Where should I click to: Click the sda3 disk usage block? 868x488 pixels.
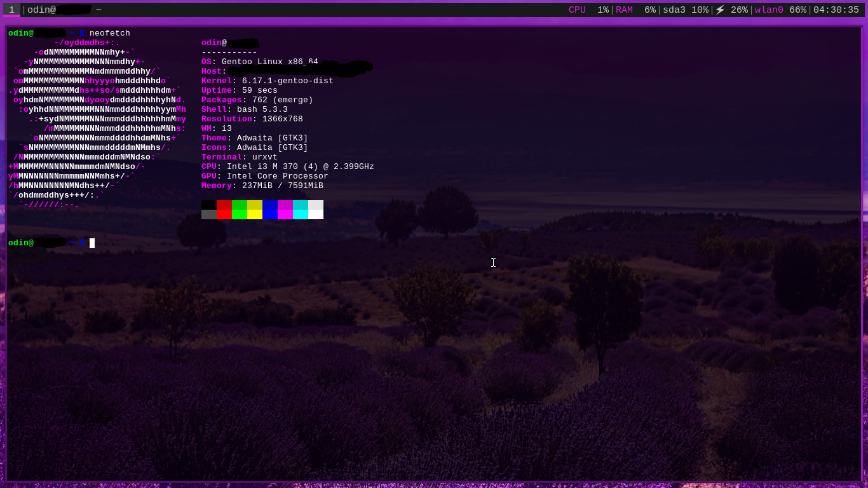tap(685, 10)
